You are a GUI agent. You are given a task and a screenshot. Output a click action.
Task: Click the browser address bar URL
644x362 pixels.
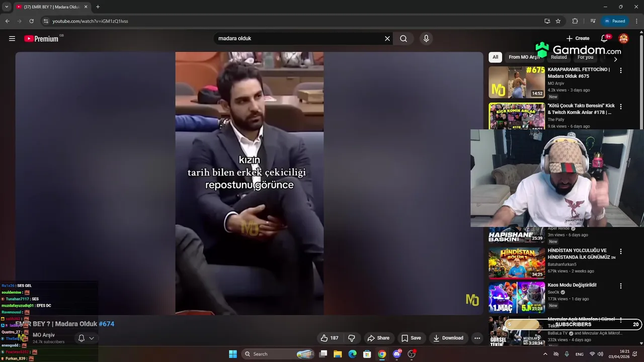pyautogui.click(x=91, y=21)
